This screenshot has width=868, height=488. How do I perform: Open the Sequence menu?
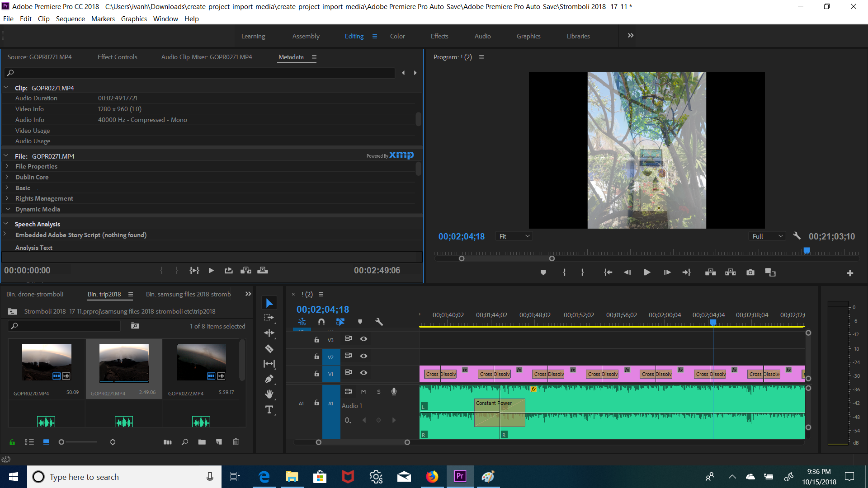pos(70,19)
